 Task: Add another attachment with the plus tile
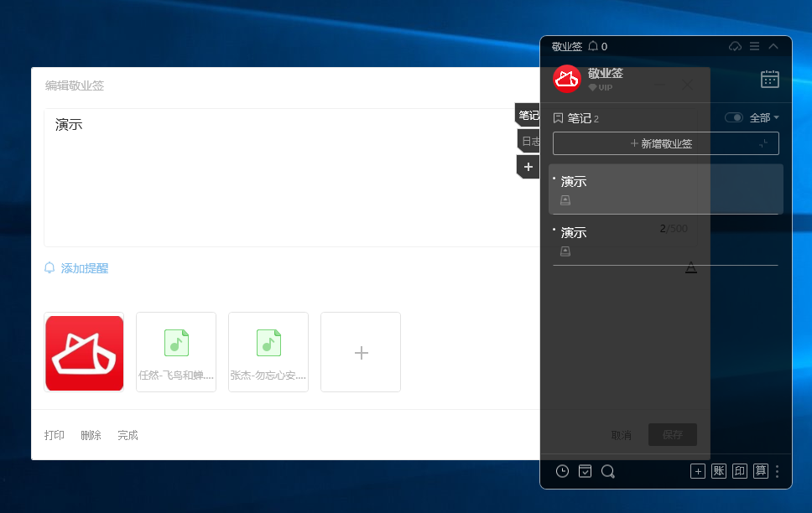pos(361,353)
